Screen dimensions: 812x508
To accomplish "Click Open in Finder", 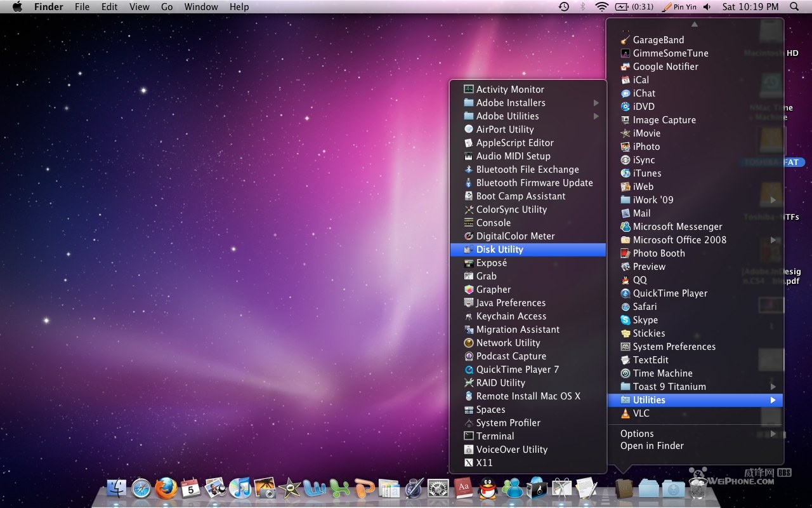I will (652, 446).
